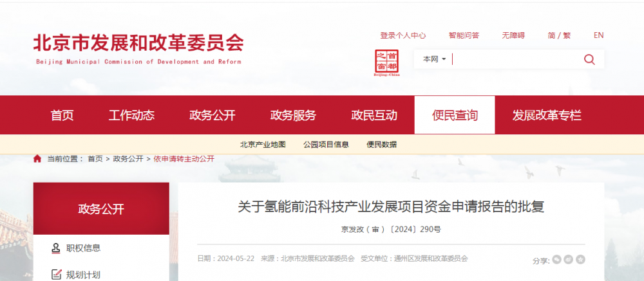
Task: Click the 规划计划 sidebar icon
Action: coord(55,275)
